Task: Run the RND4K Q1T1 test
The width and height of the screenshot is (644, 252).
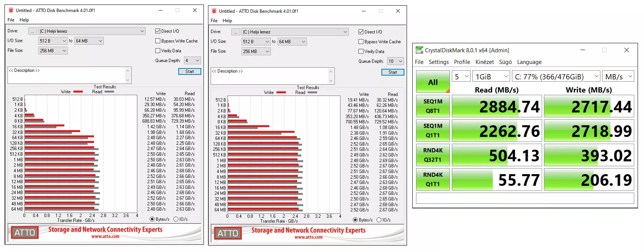Action: click(x=433, y=179)
